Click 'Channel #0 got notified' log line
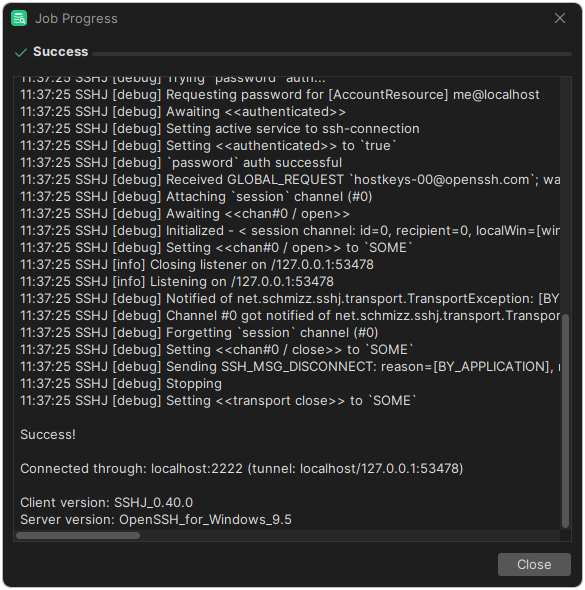 tap(290, 315)
